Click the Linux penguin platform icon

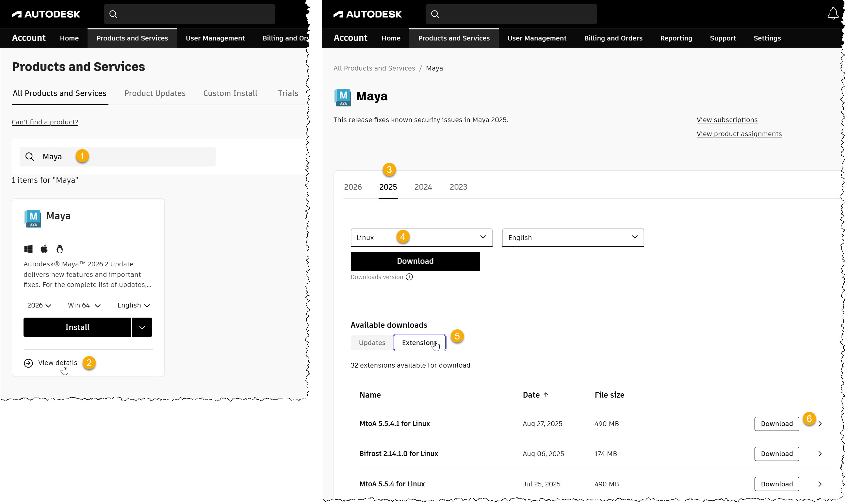pos(60,249)
